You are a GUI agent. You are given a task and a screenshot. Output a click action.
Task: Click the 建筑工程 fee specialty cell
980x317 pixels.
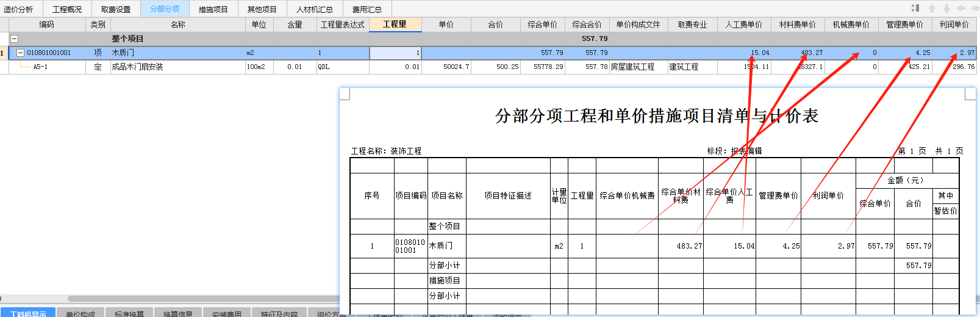coord(692,67)
